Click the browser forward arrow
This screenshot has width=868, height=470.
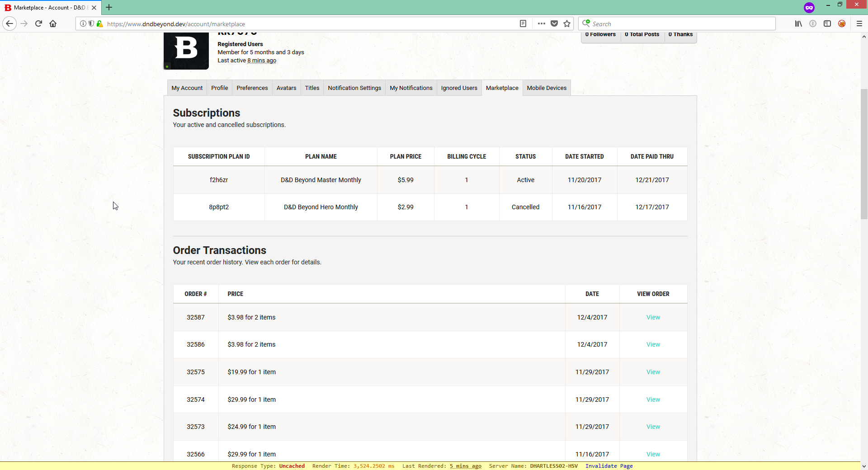click(24, 23)
